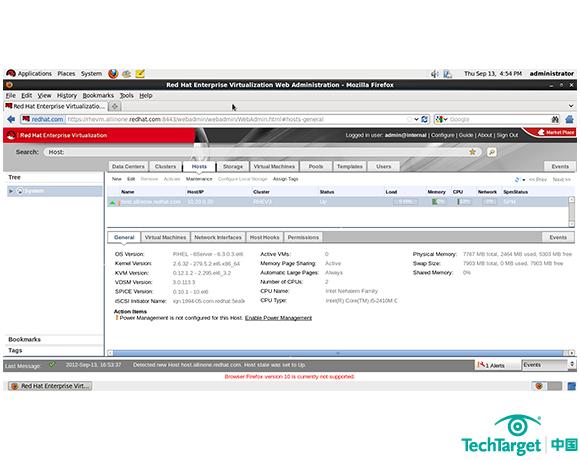
Task: Click the browser URL address field
Action: [x=237, y=119]
